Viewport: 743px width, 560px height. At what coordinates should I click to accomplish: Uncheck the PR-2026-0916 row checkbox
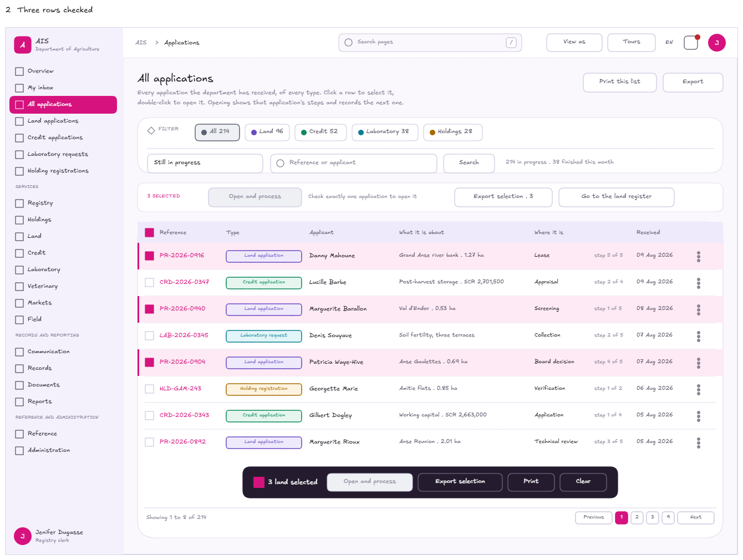pyautogui.click(x=149, y=256)
